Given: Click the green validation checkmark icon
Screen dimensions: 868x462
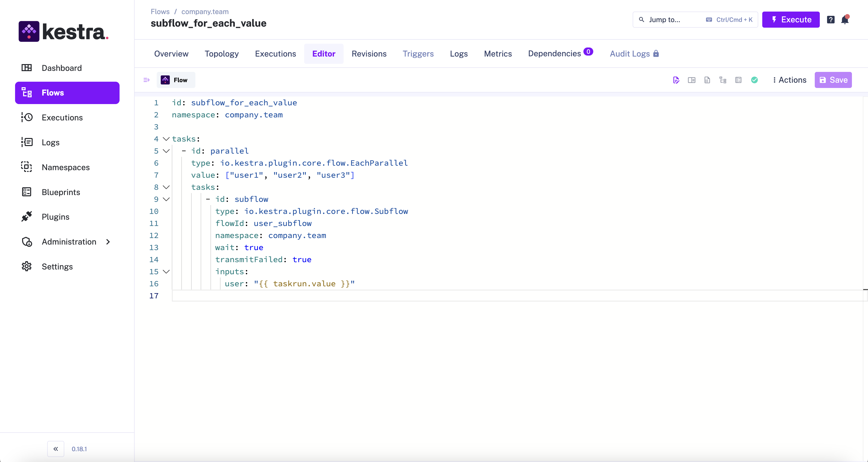Looking at the screenshot, I should click(x=754, y=80).
